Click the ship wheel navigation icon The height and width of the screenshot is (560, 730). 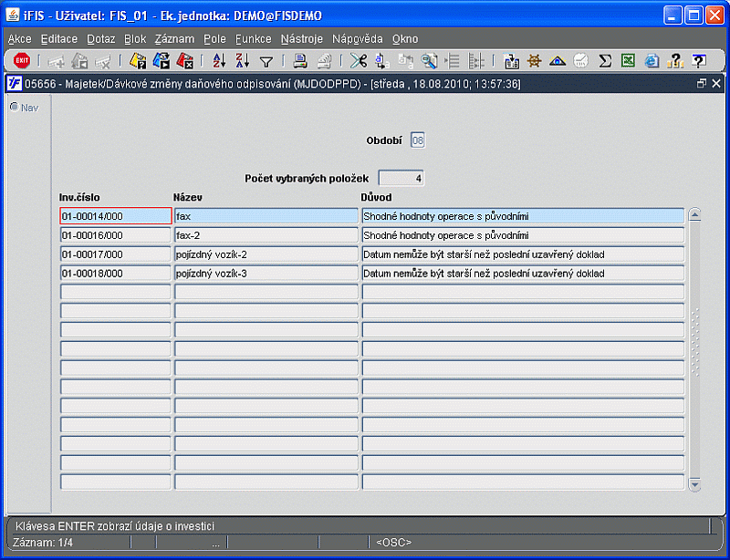(x=534, y=60)
